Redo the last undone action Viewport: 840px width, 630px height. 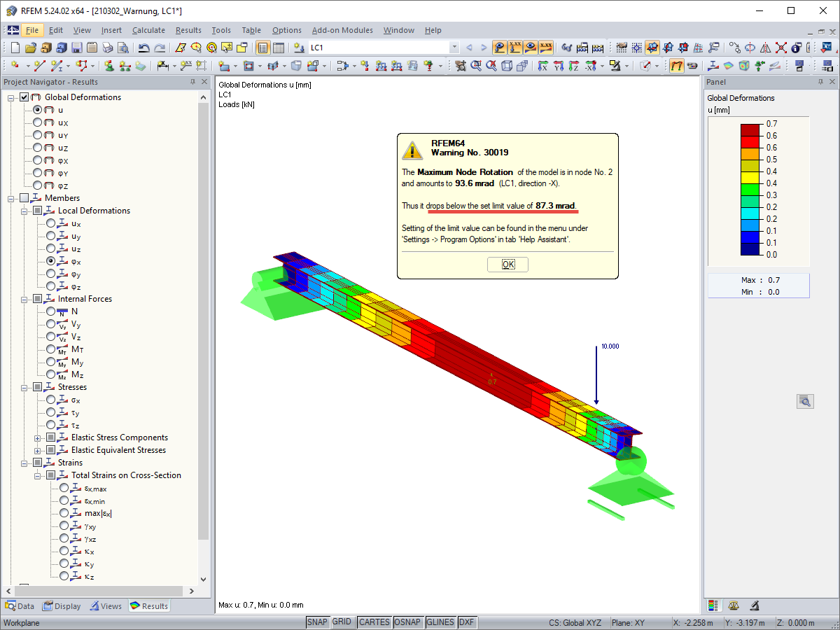coord(160,48)
